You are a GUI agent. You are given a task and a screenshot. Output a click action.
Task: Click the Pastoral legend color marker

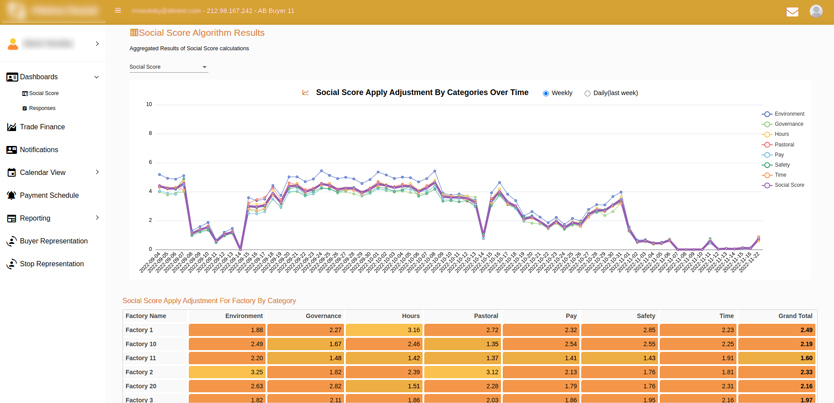pos(767,145)
